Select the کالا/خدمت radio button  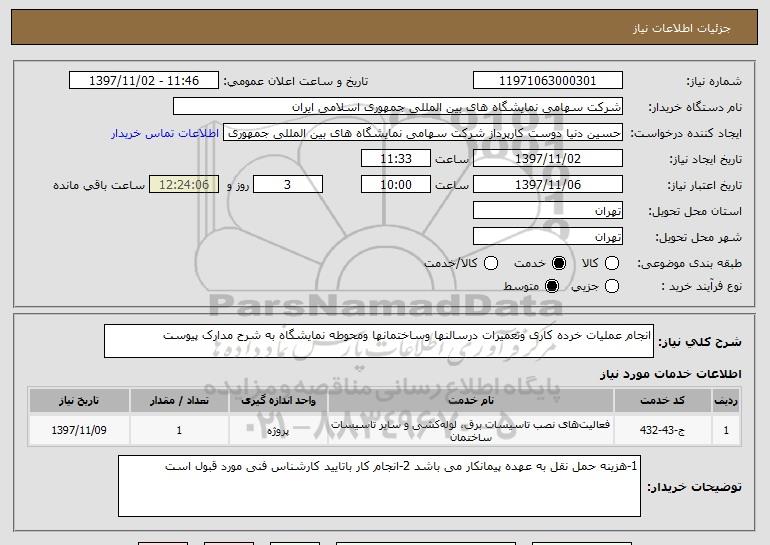point(491,263)
